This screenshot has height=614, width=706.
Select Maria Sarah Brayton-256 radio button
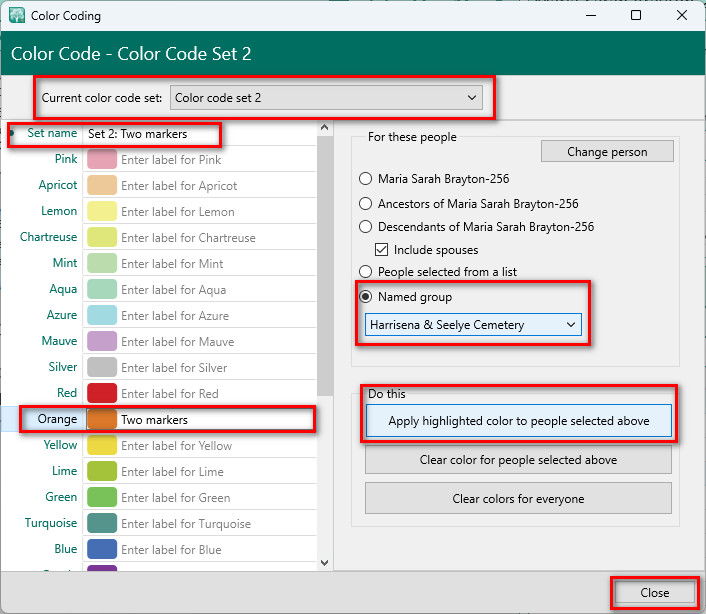click(x=365, y=179)
